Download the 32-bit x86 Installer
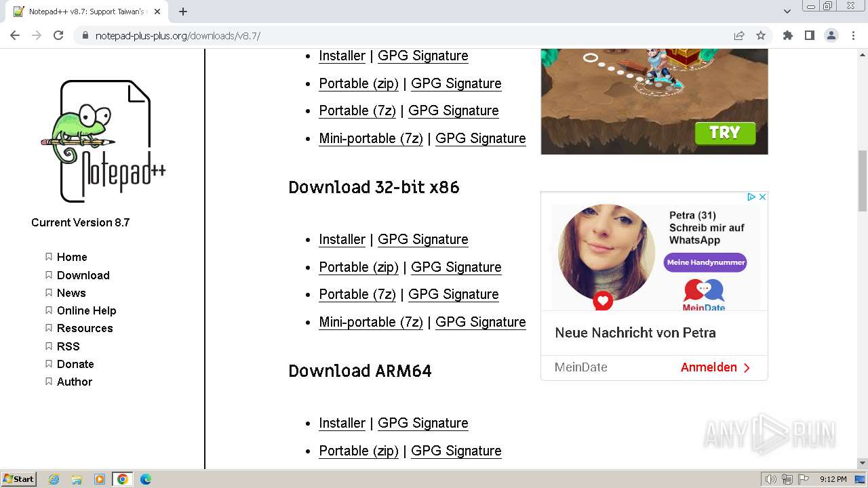 (x=342, y=239)
